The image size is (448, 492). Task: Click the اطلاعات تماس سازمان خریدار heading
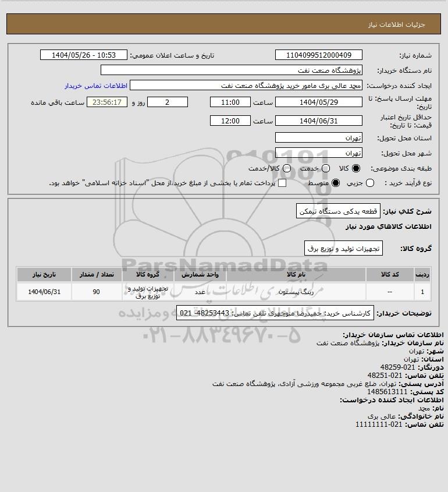coord(393,334)
